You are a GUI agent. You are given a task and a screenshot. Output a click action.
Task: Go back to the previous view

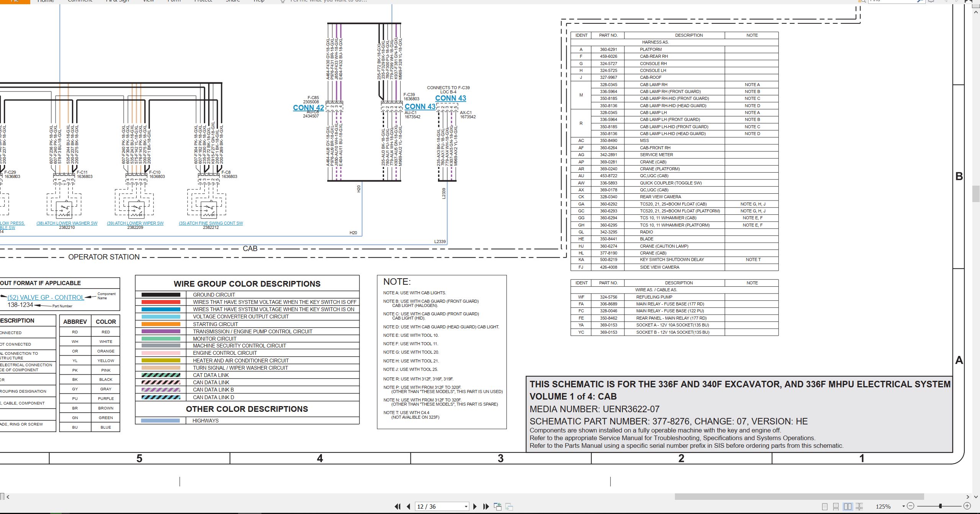498,506
